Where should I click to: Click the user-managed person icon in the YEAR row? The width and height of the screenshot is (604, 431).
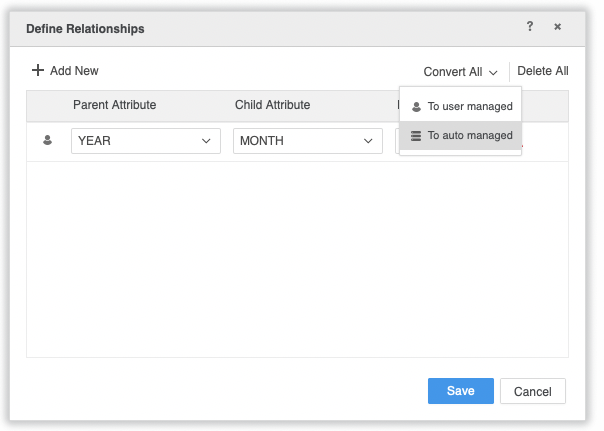47,141
